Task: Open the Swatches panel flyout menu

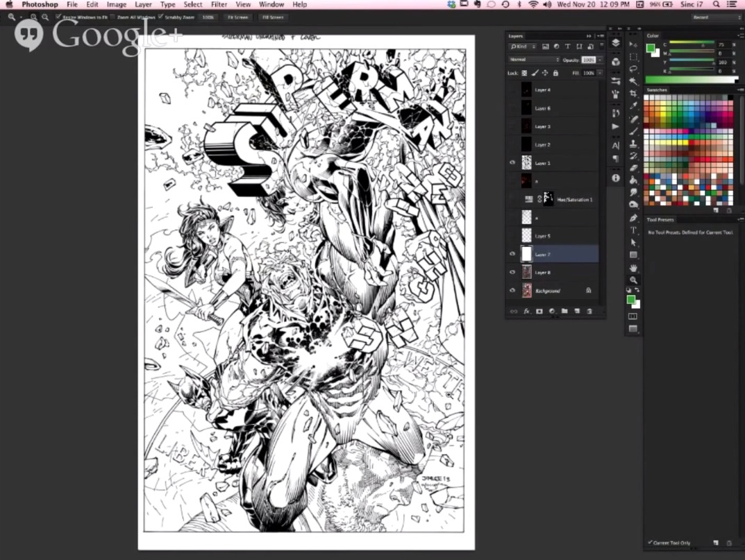Action: pyautogui.click(x=740, y=90)
